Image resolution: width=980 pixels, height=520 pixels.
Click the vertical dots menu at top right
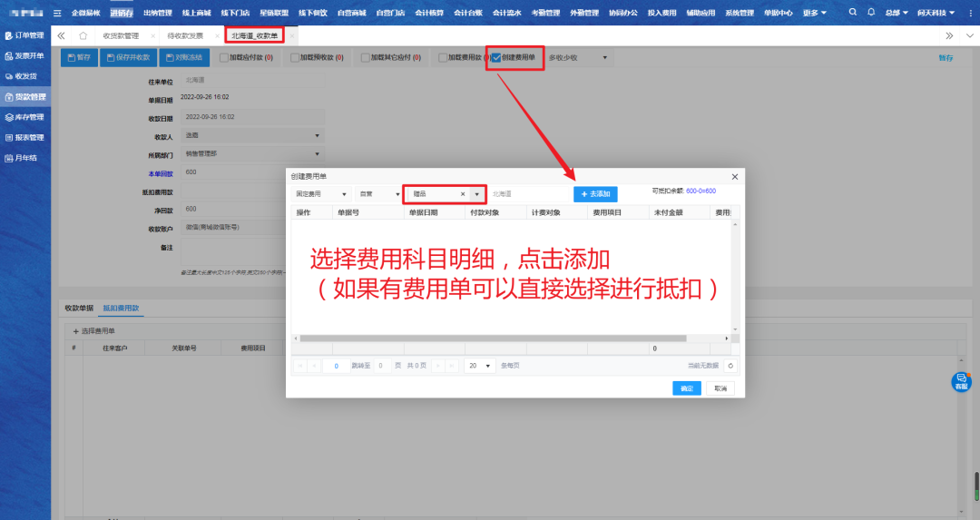click(x=971, y=13)
